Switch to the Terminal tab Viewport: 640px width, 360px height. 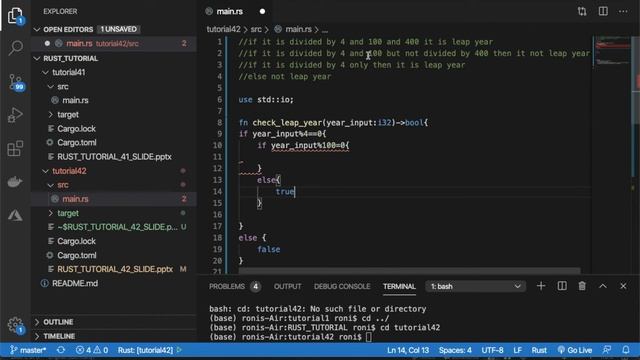pyautogui.click(x=399, y=287)
